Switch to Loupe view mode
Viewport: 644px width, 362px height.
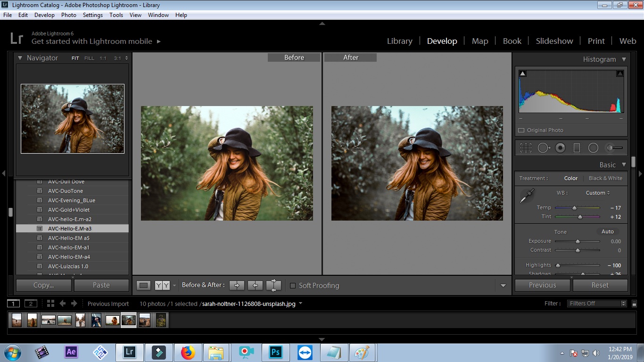coord(144,285)
